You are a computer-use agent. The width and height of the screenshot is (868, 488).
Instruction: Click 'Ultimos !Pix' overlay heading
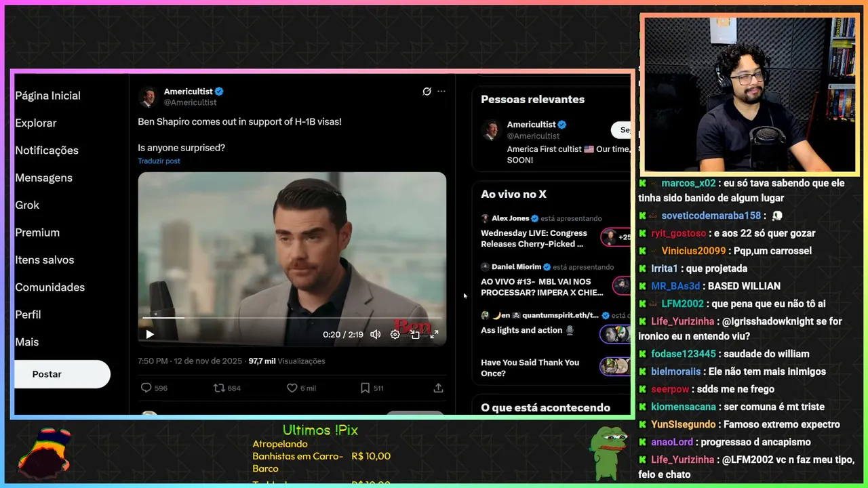(320, 430)
